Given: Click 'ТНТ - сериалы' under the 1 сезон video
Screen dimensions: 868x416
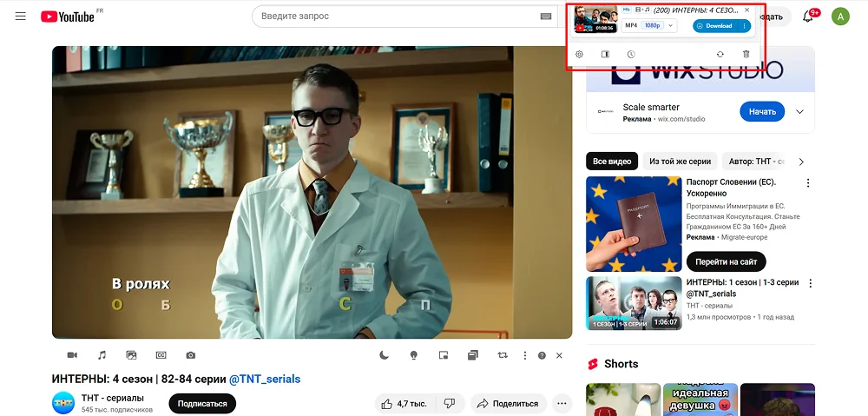Looking at the screenshot, I should point(709,306).
